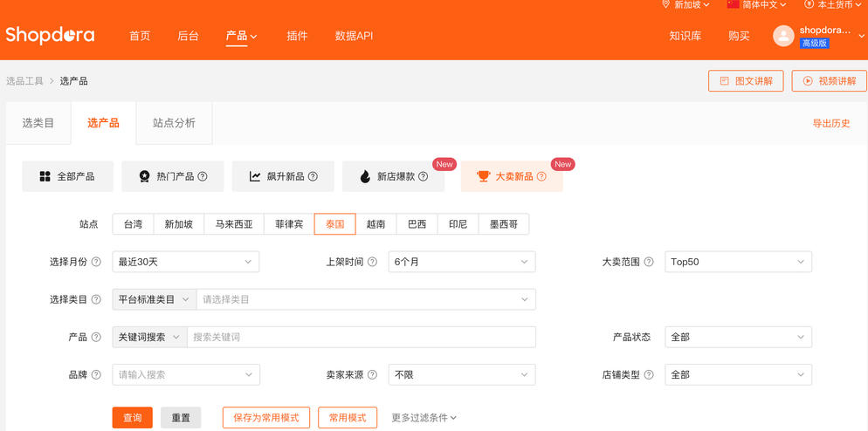Viewport: 868px width, 431px height.
Task: Open the 大卖范围 dropdown showing Top50
Action: click(x=739, y=262)
